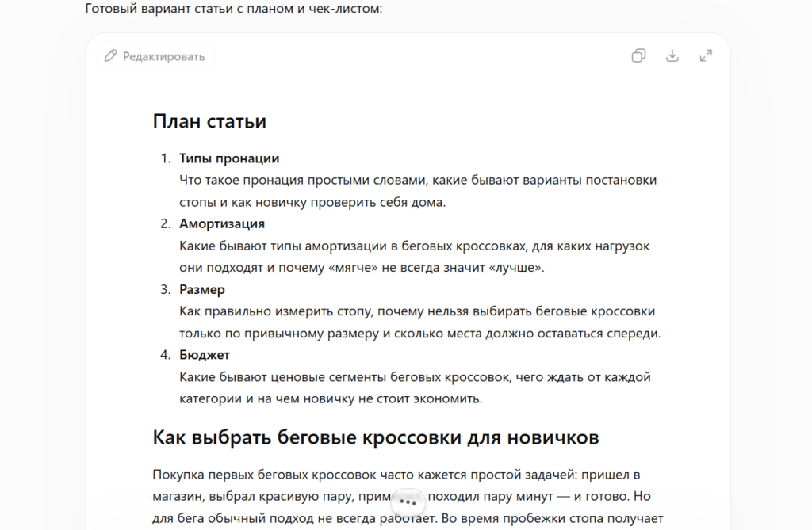
Task: Select the Амортизация list title
Action: (222, 223)
